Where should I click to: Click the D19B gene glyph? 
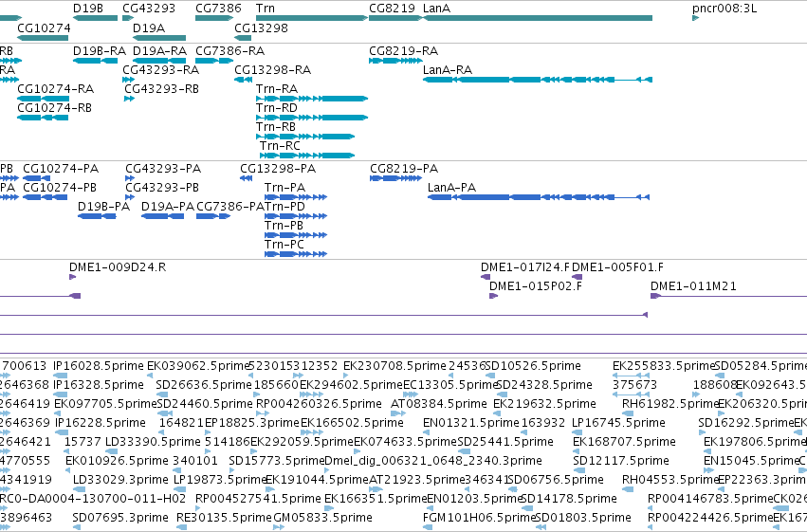tap(95, 18)
